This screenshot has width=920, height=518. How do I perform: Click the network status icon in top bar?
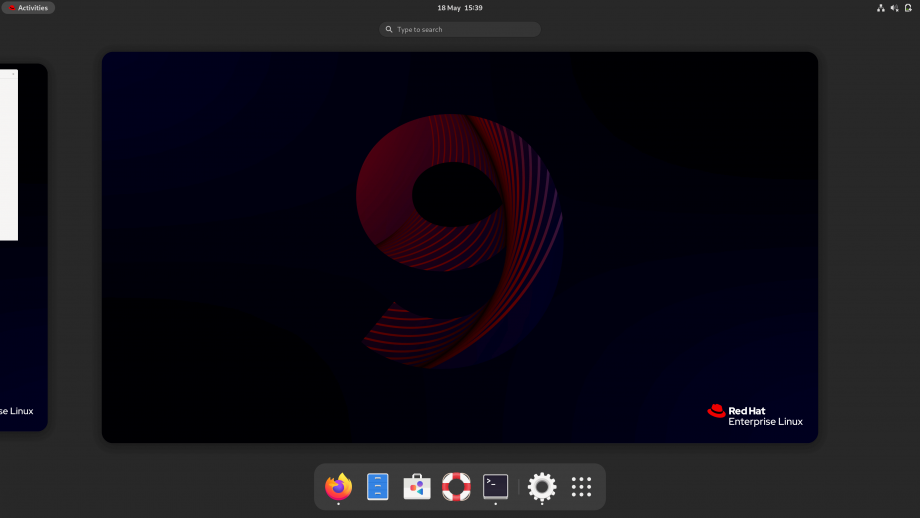point(881,8)
